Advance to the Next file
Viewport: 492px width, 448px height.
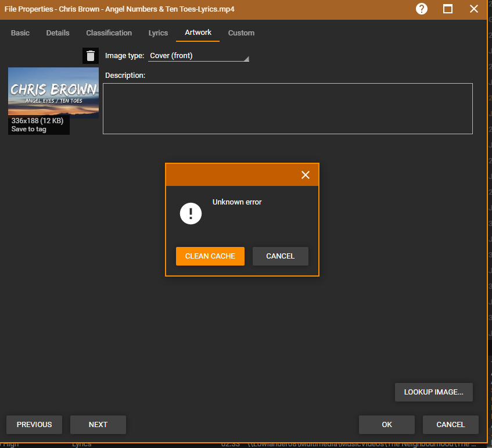coord(98,425)
